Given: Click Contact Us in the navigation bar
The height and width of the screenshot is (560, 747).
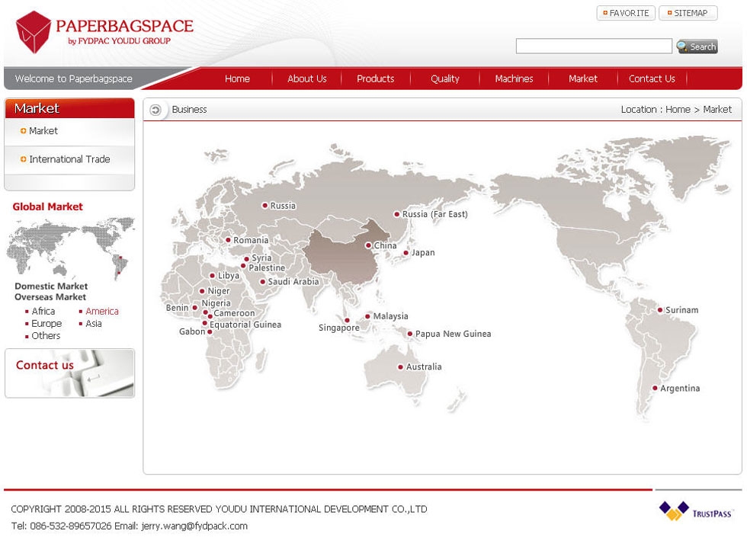Looking at the screenshot, I should pos(652,79).
